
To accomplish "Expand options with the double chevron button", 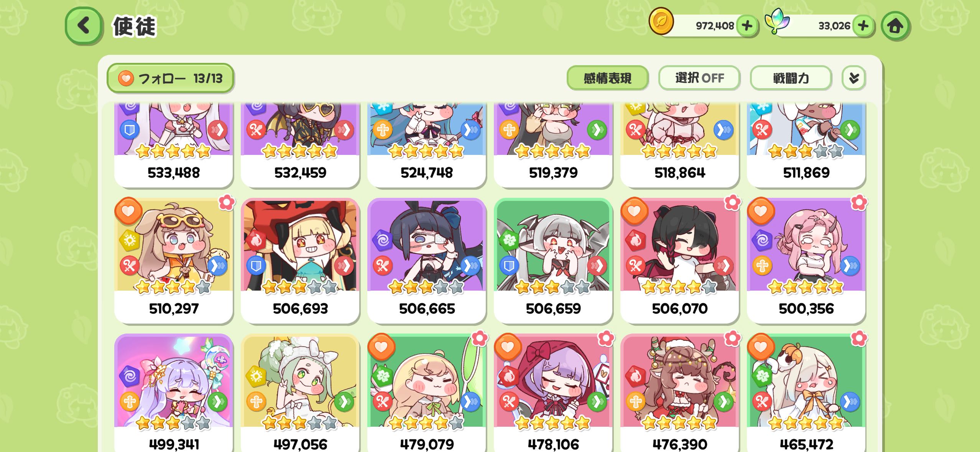I will (853, 78).
